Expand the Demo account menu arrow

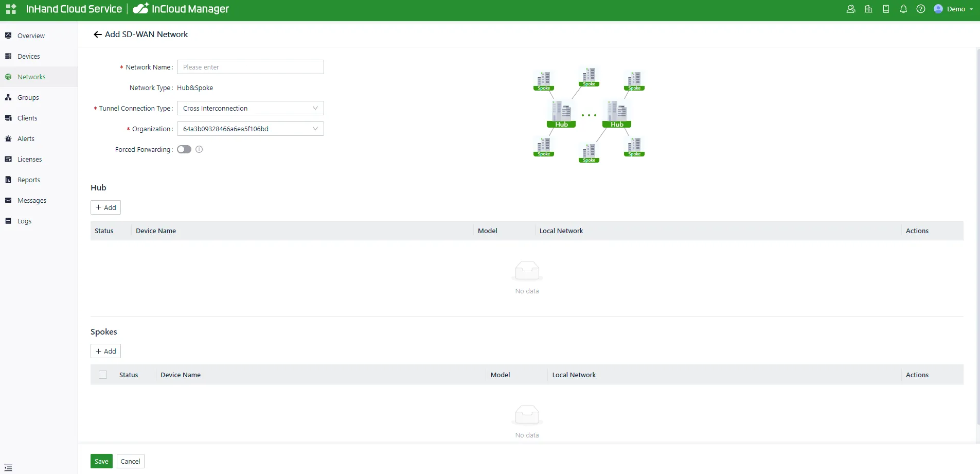971,9
